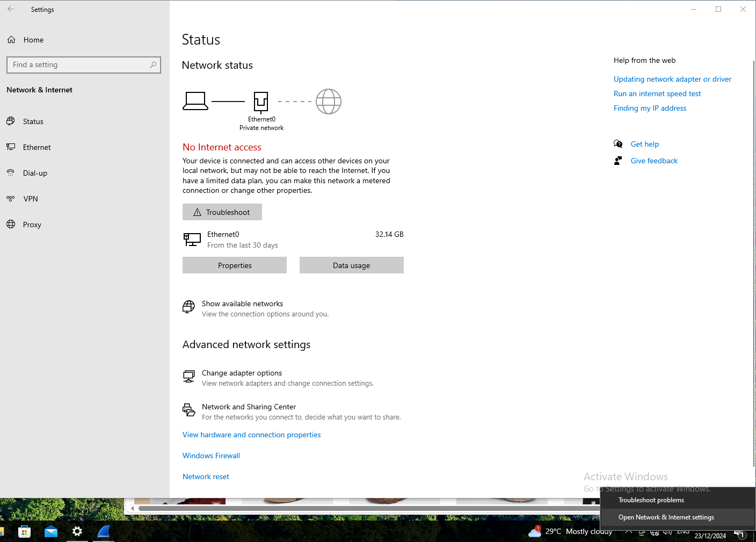This screenshot has height=542, width=756.
Task: Maximize the Settings window
Action: [718, 9]
